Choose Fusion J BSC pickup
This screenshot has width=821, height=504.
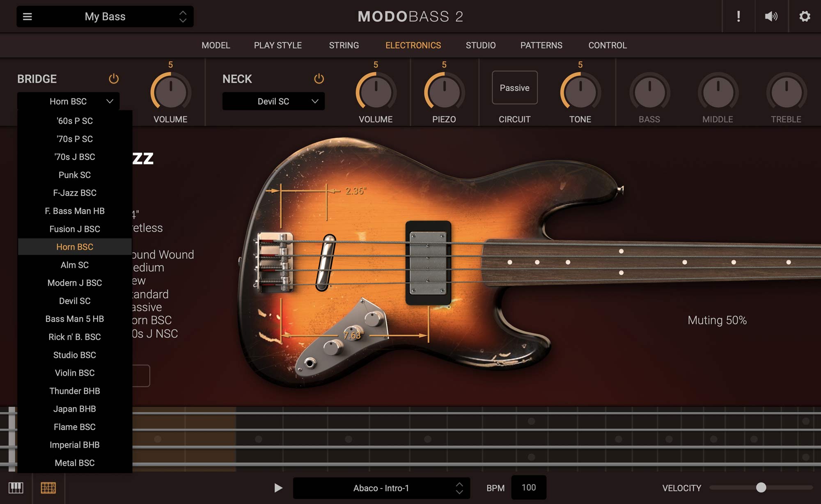(x=75, y=229)
